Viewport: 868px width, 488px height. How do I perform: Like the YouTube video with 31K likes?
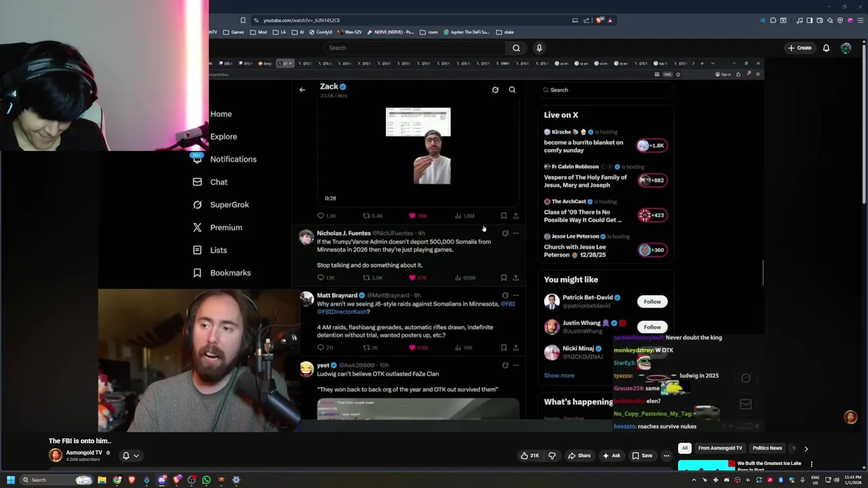click(x=530, y=455)
